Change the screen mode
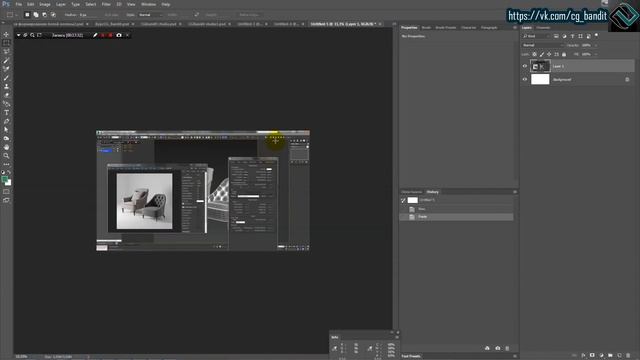 click(6, 200)
